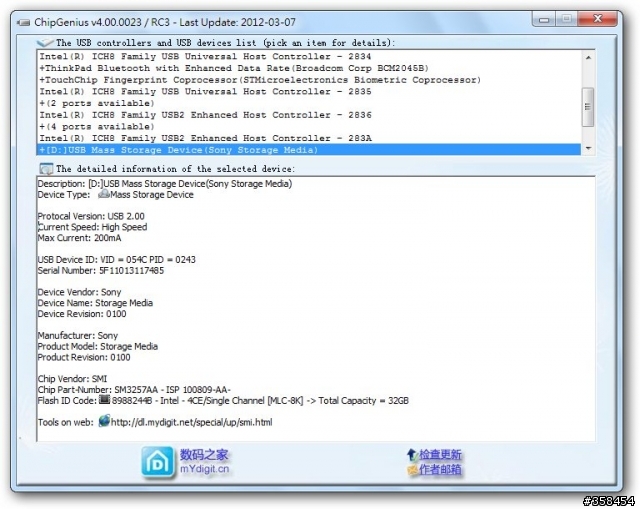640x509 pixels.
Task: Click the ChipGenius title bar app icon
Action: click(24, 22)
